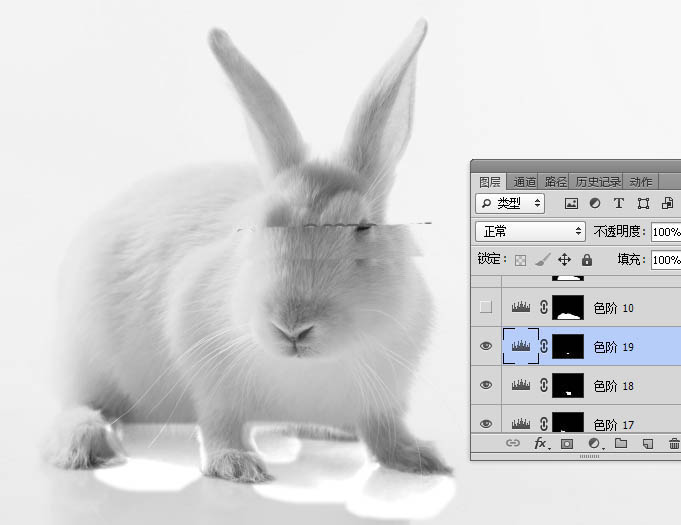Toggle lock transparent pixels
This screenshot has height=525, width=681.
pyautogui.click(x=520, y=259)
